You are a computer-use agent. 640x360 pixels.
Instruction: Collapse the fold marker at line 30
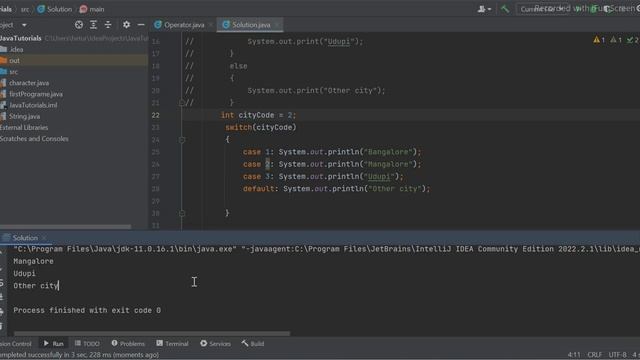(182, 213)
